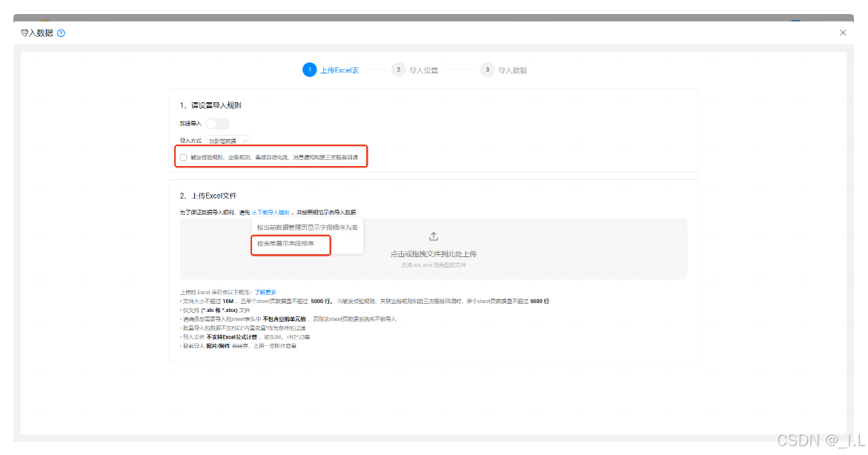Viewport: 868px width, 455px height.
Task: Click the 仅支持 (*.xls 和 *.xlsx) 文件 line
Action: point(215,310)
